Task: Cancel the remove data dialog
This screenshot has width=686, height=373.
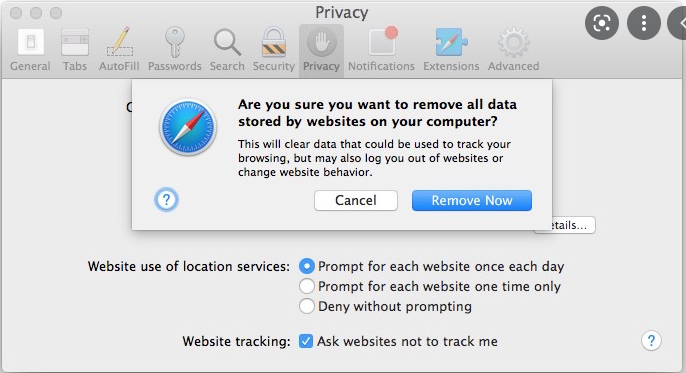Action: [356, 200]
